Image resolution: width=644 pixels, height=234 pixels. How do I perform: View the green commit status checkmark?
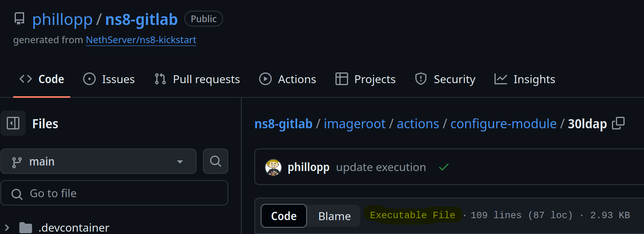[x=443, y=167]
